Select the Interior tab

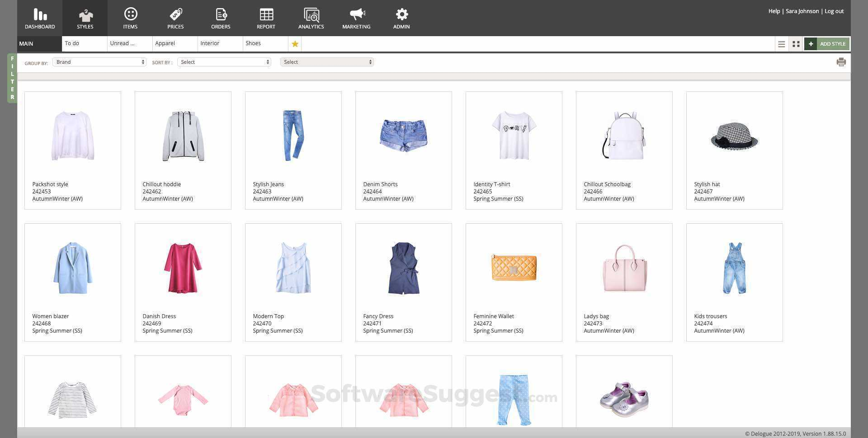(220, 44)
